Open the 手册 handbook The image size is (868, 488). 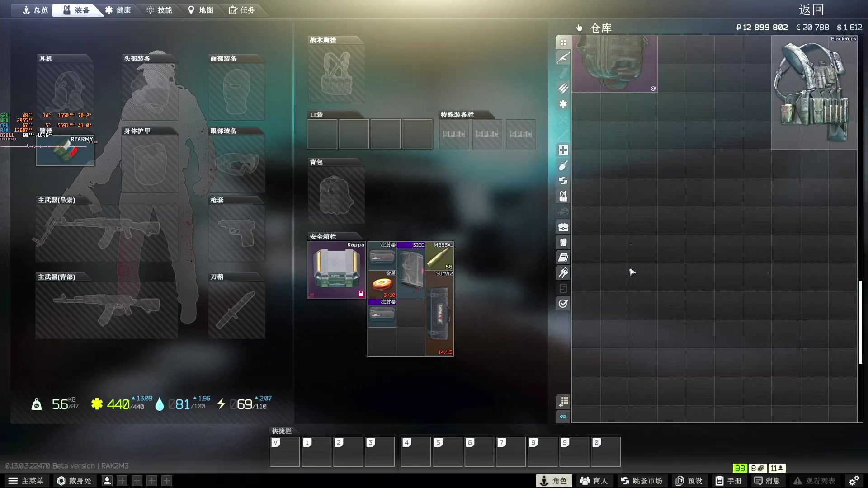728,481
